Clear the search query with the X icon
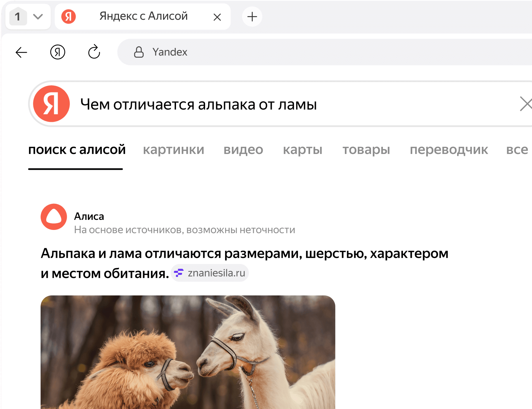Screen dimensions: 532x409 (526, 104)
